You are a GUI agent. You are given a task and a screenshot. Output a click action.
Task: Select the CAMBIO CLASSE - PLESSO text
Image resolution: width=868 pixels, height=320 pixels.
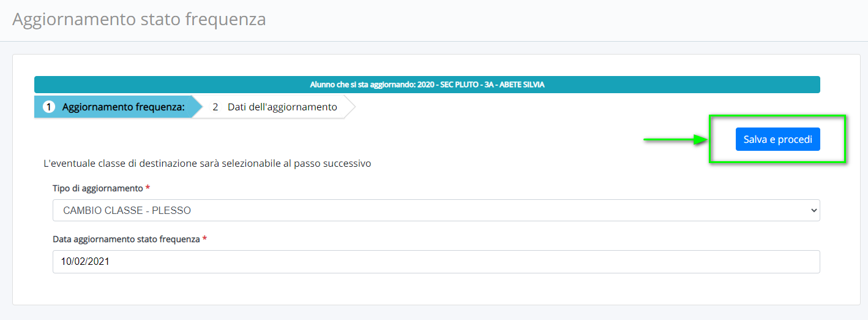pos(127,211)
